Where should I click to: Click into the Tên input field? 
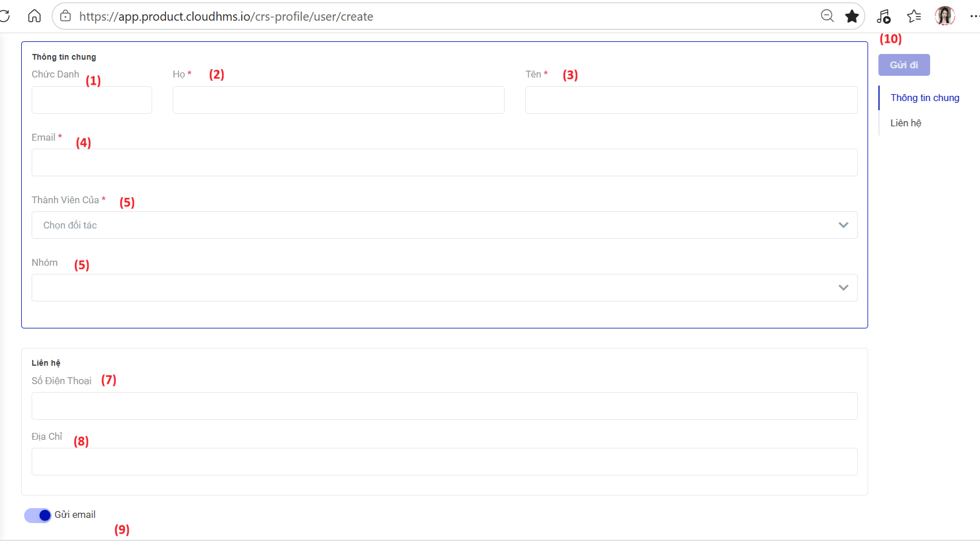691,100
